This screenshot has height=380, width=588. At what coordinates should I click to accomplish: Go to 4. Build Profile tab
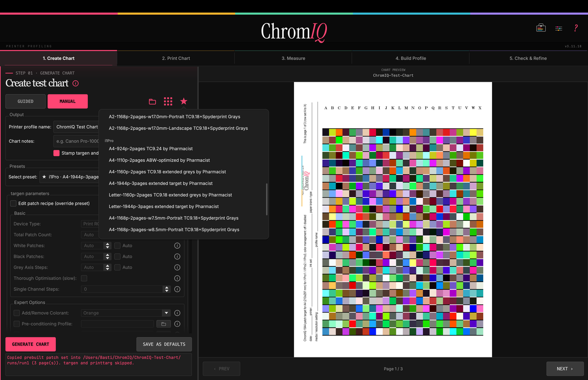coord(411,58)
